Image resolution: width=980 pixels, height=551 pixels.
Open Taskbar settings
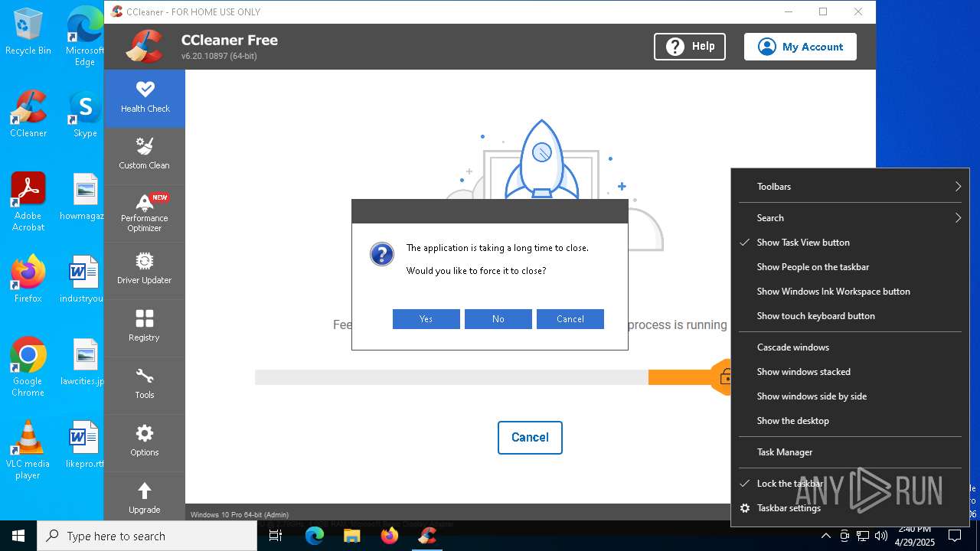click(850, 508)
